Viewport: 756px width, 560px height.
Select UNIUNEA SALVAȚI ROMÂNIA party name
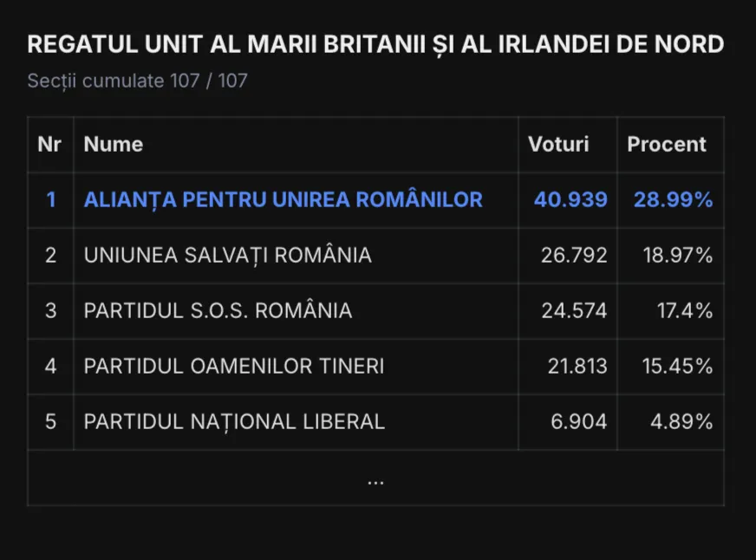click(227, 255)
